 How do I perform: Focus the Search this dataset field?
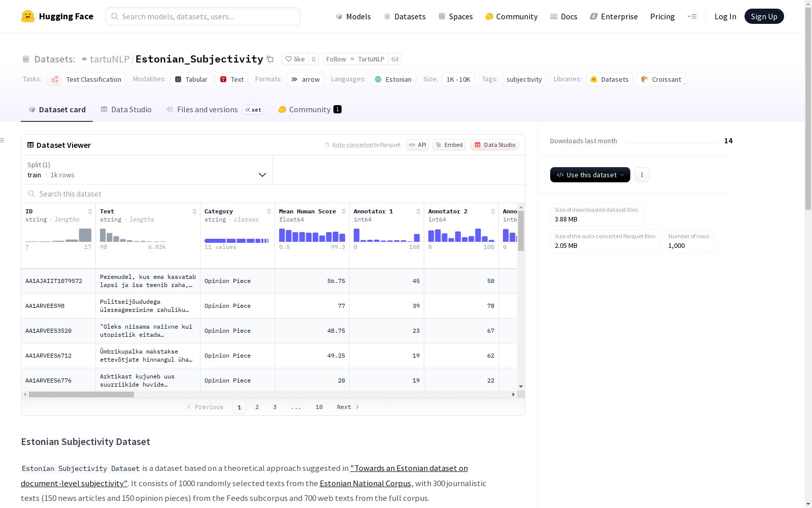pyautogui.click(x=273, y=194)
